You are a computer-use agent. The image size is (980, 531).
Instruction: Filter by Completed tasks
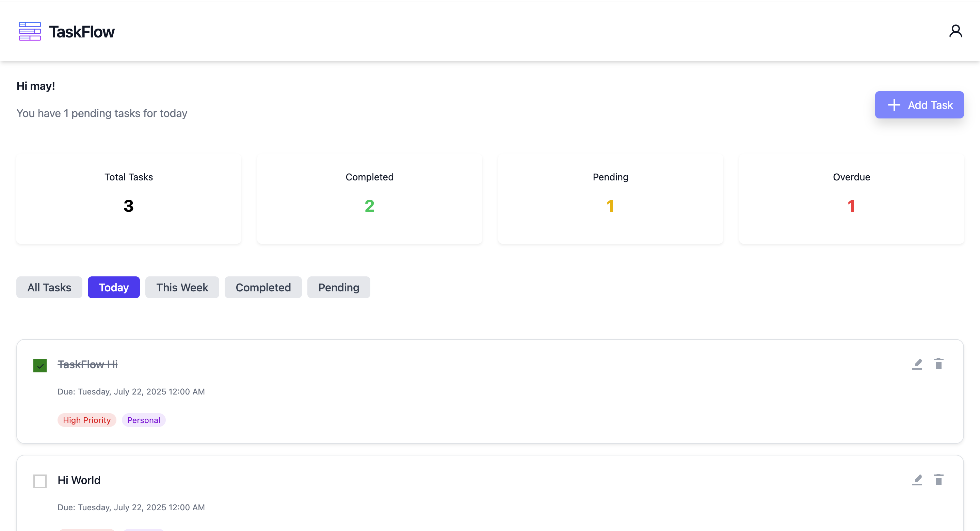pos(263,287)
